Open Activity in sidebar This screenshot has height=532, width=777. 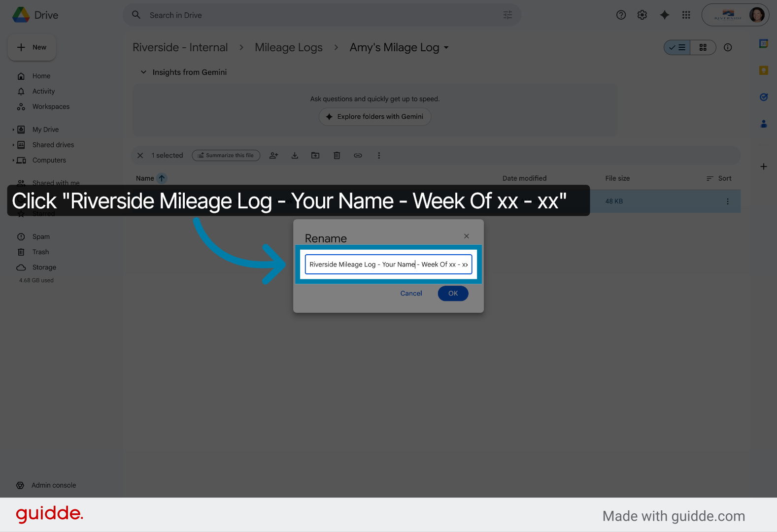point(43,91)
